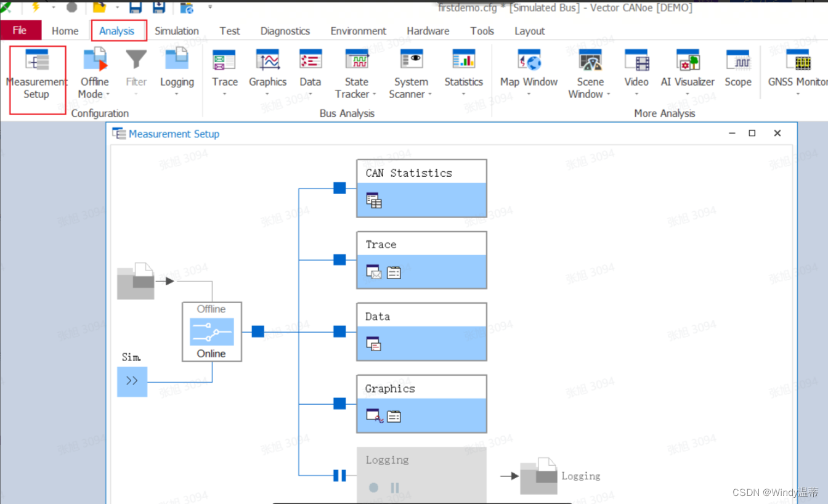Click the Logging block record circle
This screenshot has height=504, width=828.
pos(373,488)
